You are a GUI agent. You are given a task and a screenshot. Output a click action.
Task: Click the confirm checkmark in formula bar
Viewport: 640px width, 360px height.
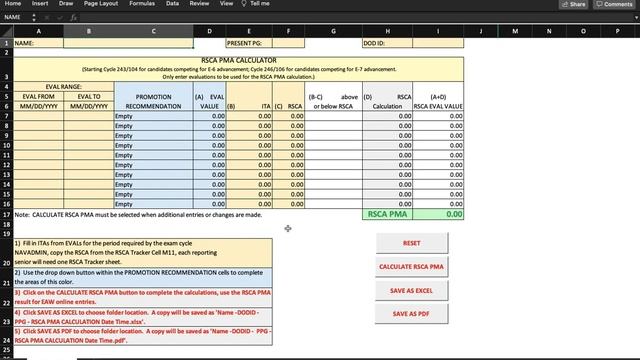click(x=60, y=17)
